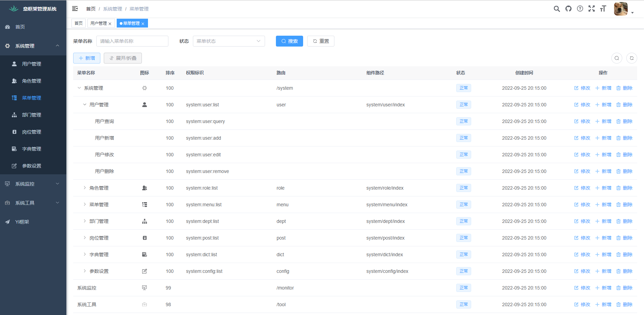Collapse the 用户管理 row in table

point(85,105)
